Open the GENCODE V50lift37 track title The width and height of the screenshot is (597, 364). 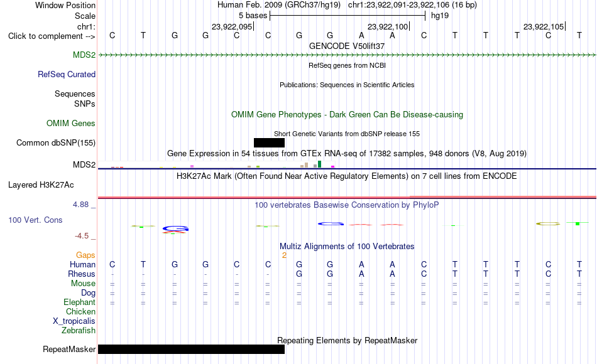point(347,46)
